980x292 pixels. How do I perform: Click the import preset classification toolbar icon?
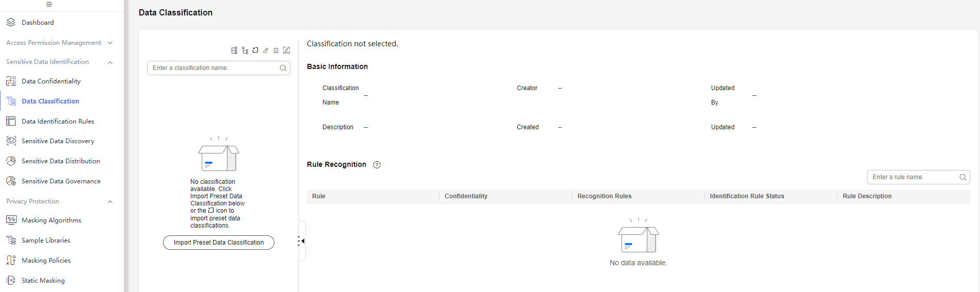click(x=255, y=50)
